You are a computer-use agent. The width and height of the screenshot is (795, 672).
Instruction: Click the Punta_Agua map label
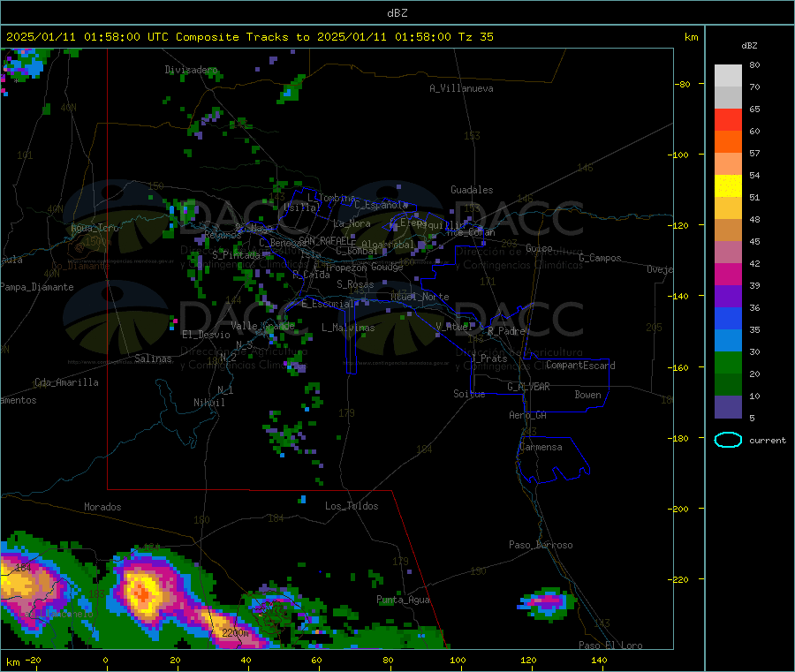(x=403, y=600)
